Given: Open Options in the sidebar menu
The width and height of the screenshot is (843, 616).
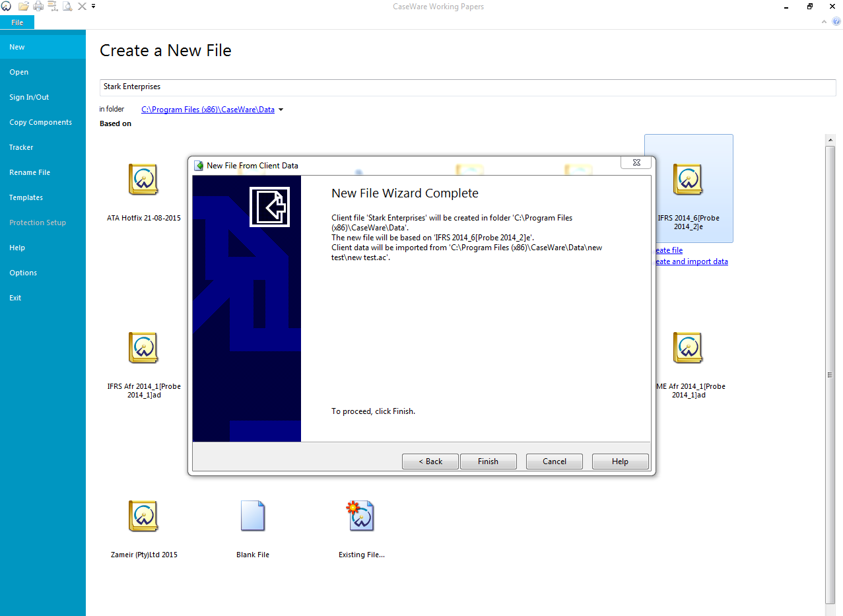Looking at the screenshot, I should click(x=43, y=273).
